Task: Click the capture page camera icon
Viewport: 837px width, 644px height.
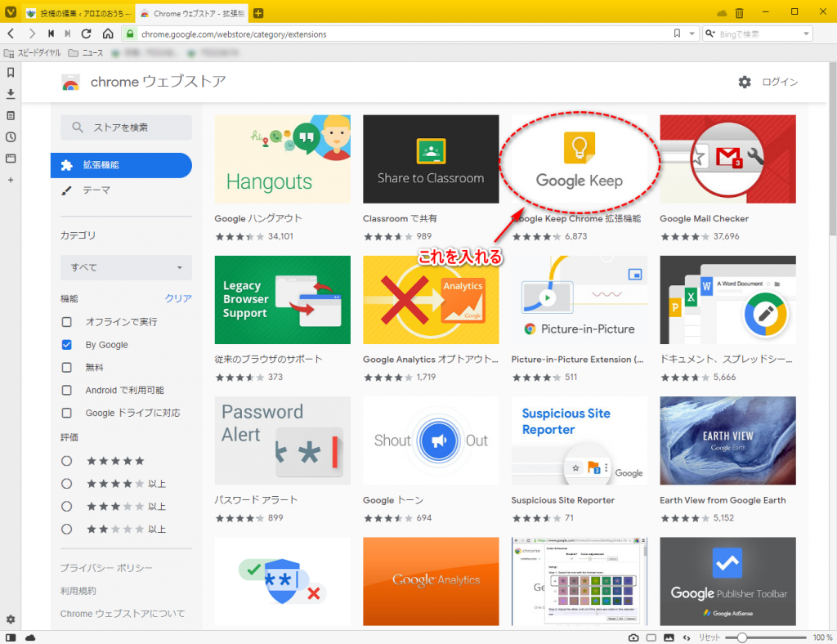Action: point(633,637)
